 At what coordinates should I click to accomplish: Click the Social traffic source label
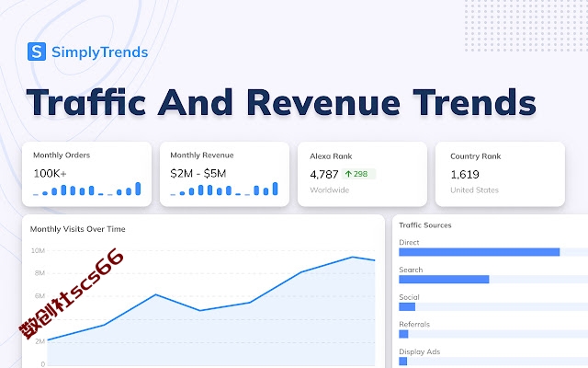(409, 297)
